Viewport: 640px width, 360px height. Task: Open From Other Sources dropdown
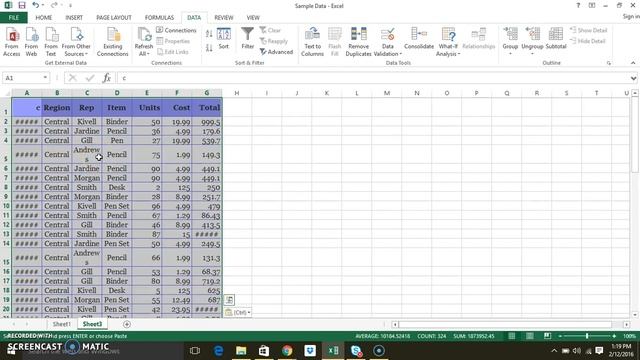[x=76, y=42]
